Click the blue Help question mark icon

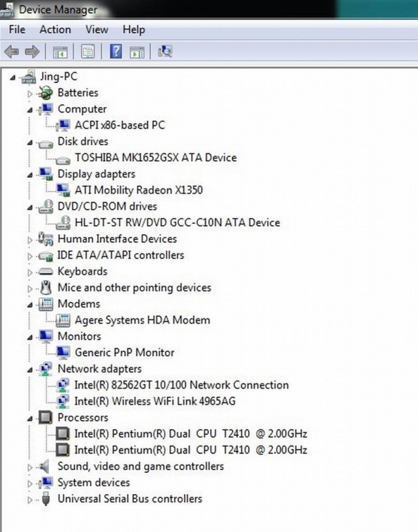[116, 51]
